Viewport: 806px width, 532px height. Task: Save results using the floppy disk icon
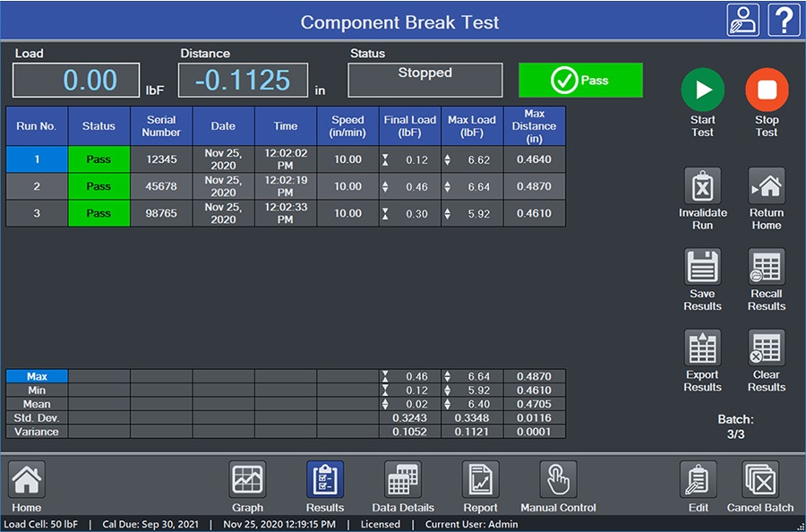click(x=702, y=266)
